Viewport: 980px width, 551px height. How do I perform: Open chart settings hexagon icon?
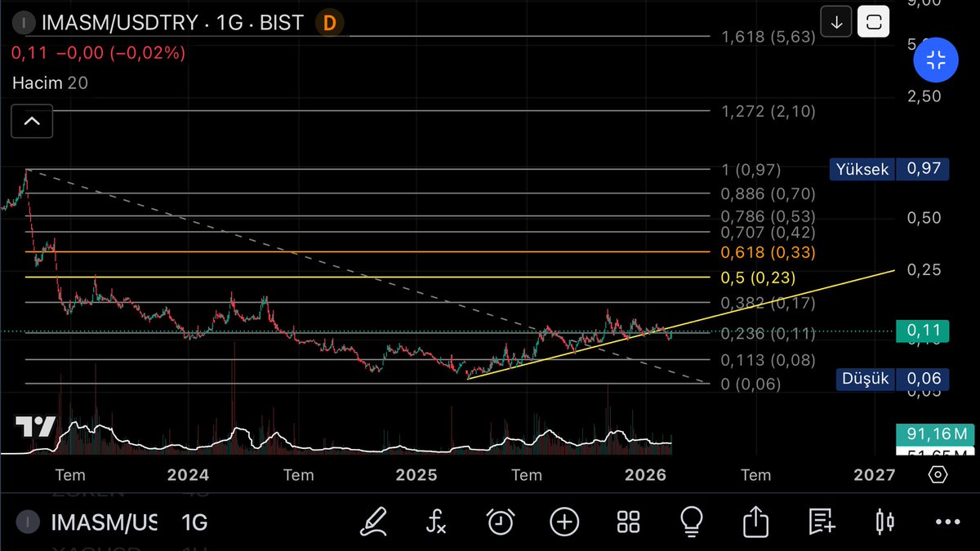coord(938,474)
